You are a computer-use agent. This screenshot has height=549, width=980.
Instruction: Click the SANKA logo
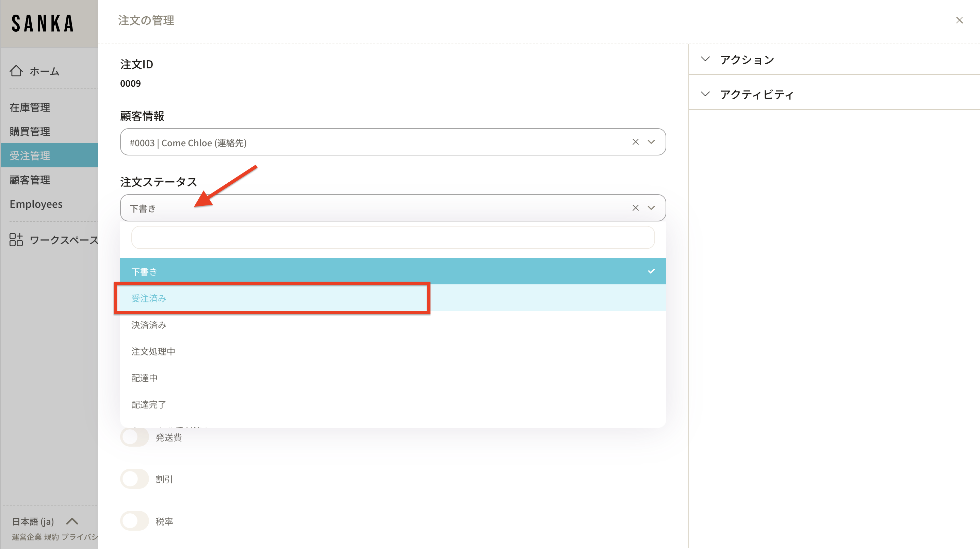coord(43,23)
